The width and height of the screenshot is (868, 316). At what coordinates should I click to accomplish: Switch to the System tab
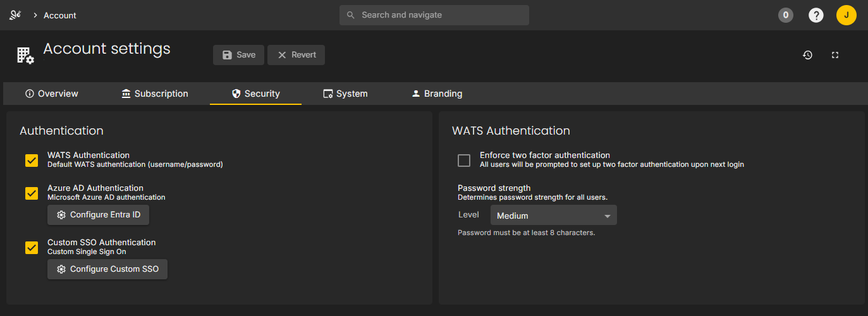coord(345,94)
